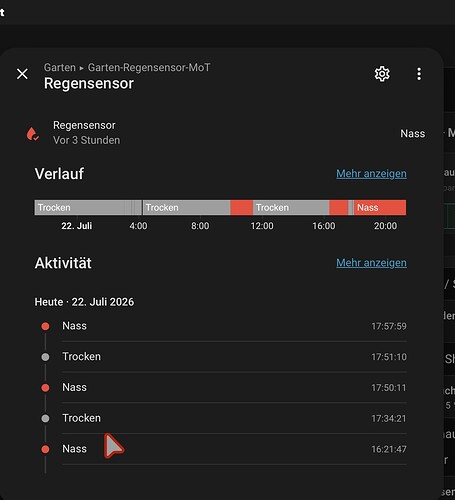Select the Trocken segment after 12:00
Image resolution: width=455 pixels, height=500 pixels.
click(291, 207)
